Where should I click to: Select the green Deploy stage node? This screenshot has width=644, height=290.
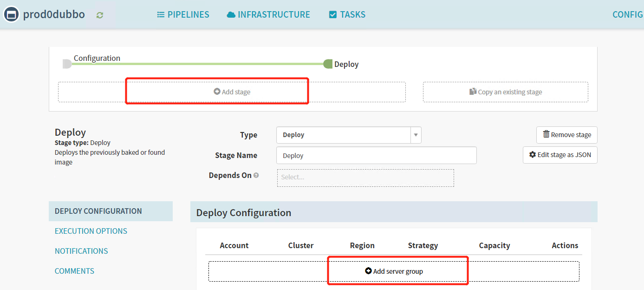328,64
